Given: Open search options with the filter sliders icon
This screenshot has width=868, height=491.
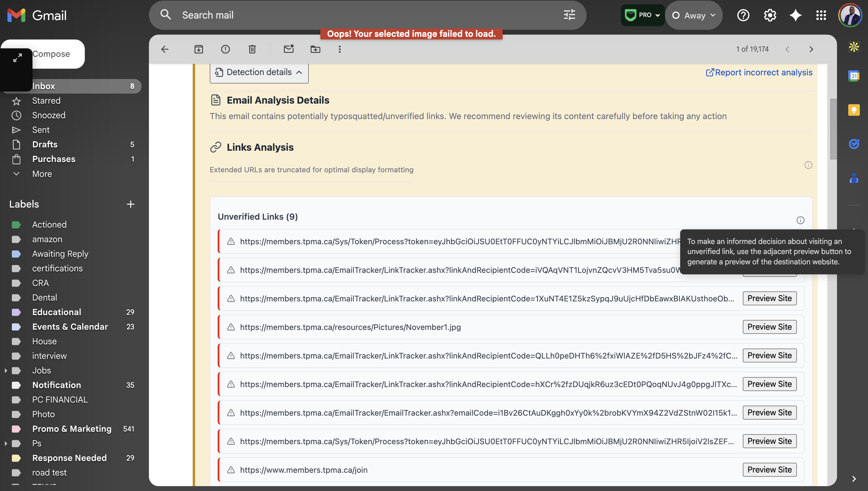Looking at the screenshot, I should pyautogui.click(x=569, y=15).
